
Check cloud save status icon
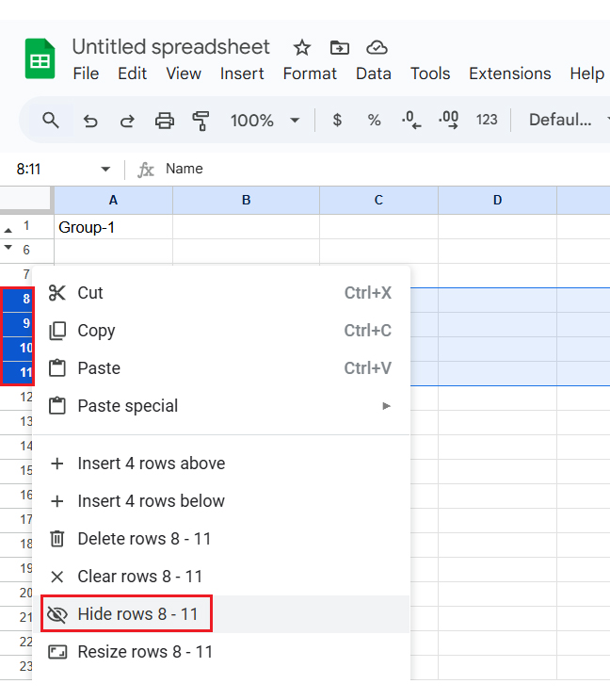point(377,47)
